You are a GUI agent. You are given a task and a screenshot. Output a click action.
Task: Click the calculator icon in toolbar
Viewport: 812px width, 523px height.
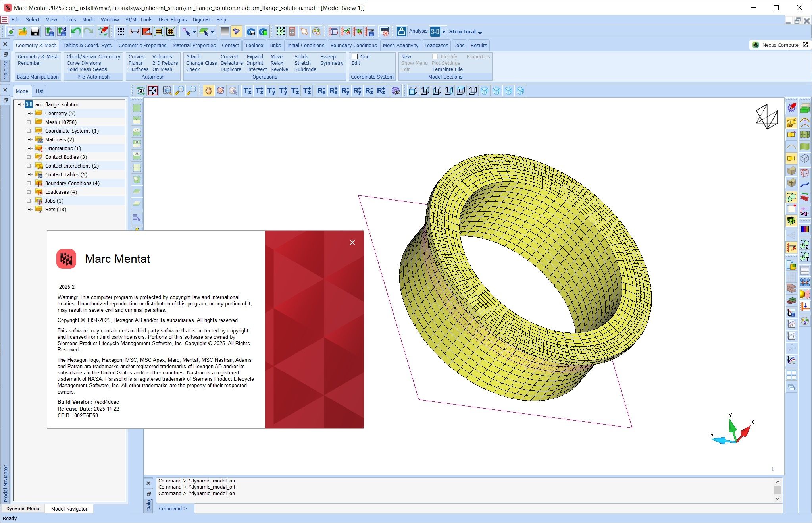[x=292, y=31]
